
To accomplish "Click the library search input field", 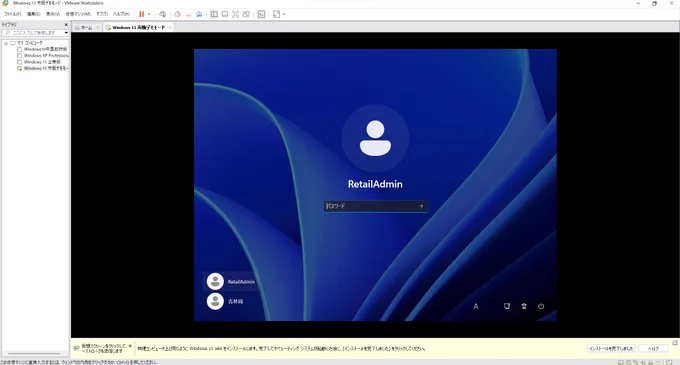I will 33,33.
